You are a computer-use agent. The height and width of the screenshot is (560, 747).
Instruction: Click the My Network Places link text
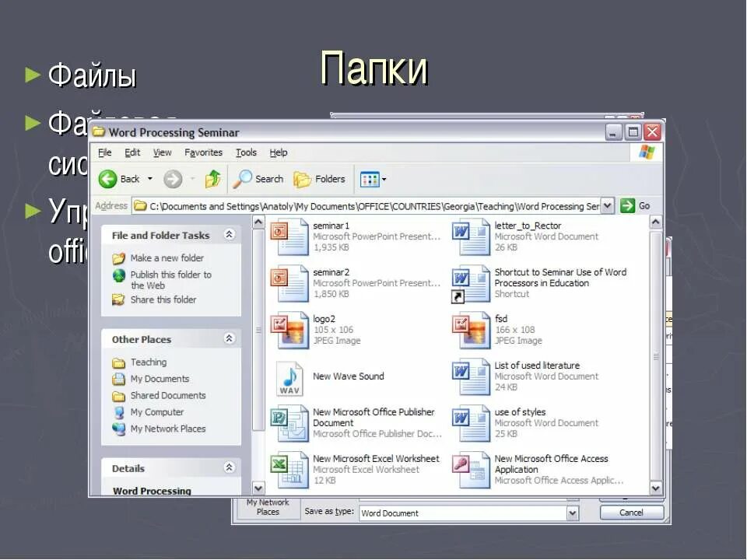[168, 429]
